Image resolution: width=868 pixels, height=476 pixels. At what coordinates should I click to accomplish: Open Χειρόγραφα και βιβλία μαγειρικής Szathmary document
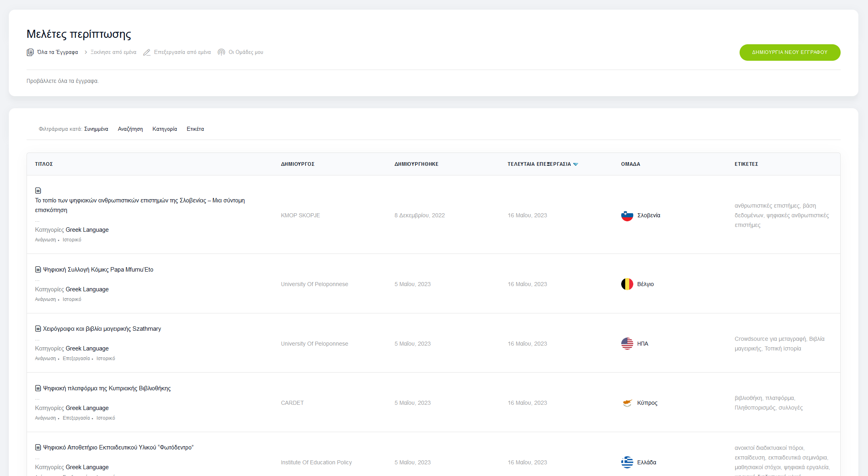point(102,329)
